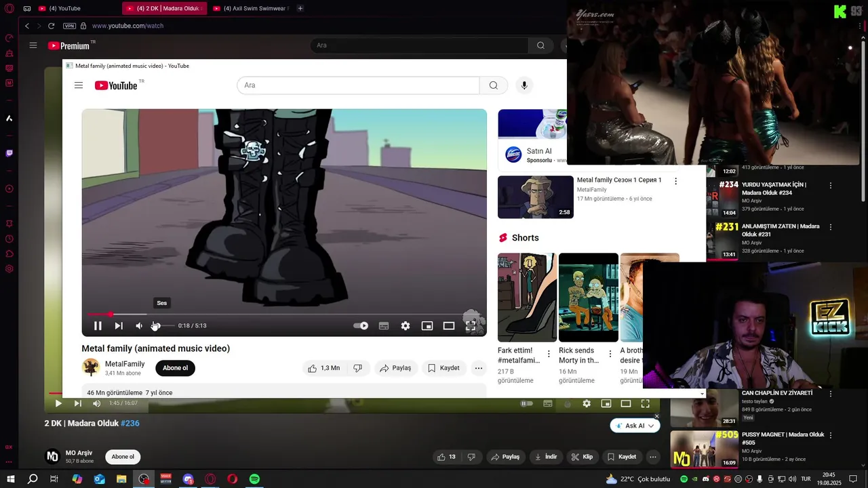Share Metal family video via Paylaş
Viewport: 868px width, 488px height.
pos(395,368)
